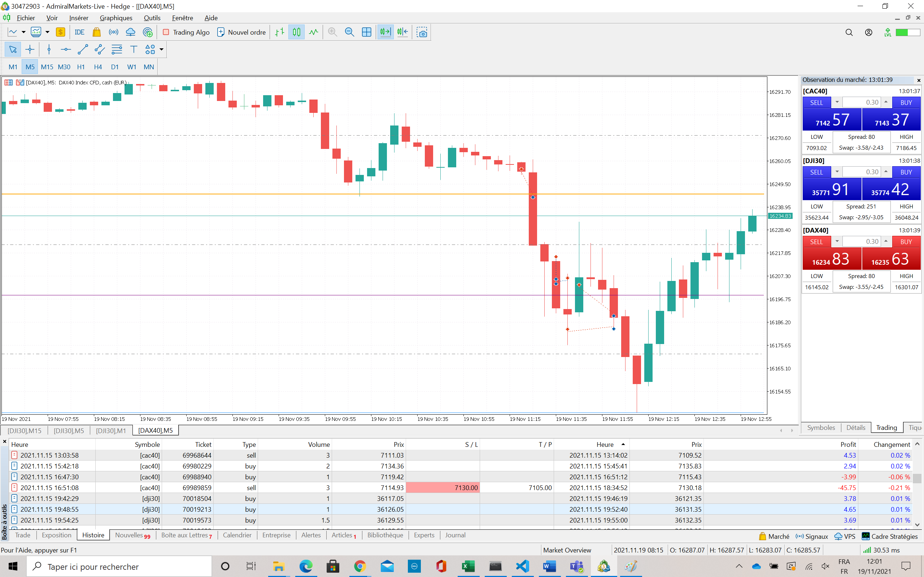The height and width of the screenshot is (577, 924).
Task: Toggle chart auto-scroll to end
Action: tap(385, 32)
